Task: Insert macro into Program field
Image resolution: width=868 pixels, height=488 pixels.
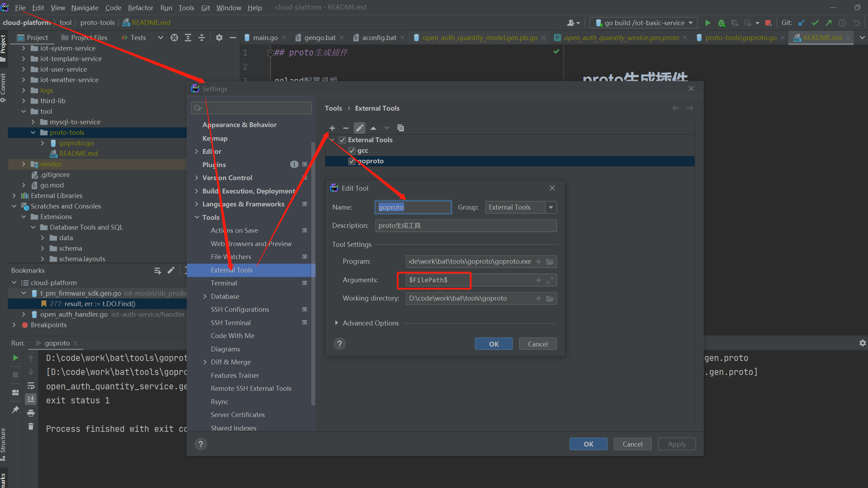Action: pyautogui.click(x=539, y=262)
